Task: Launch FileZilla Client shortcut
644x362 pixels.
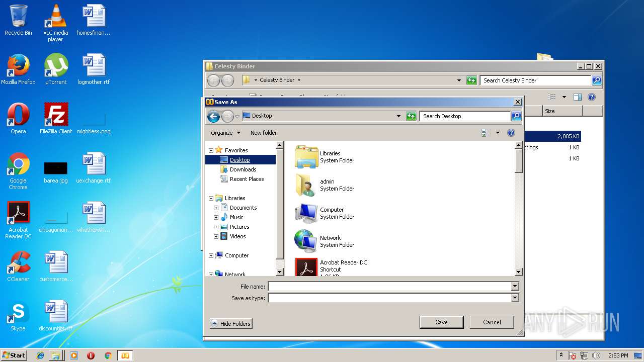Action: point(55,119)
